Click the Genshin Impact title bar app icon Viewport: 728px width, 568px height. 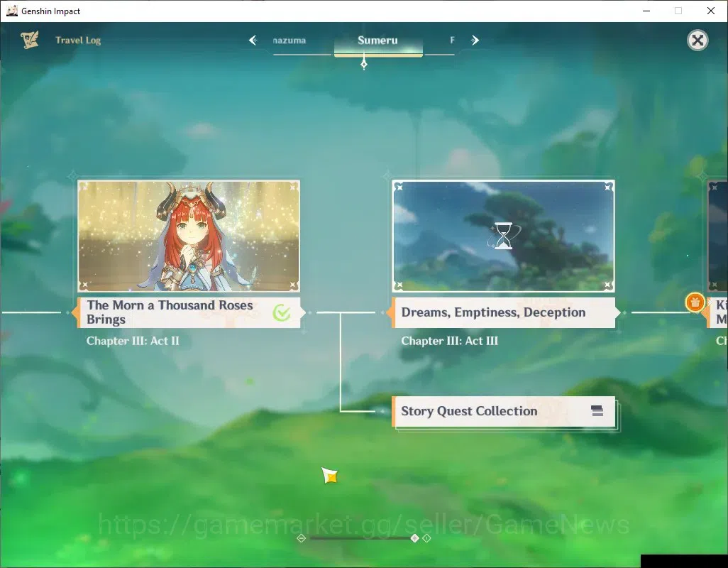[x=12, y=11]
